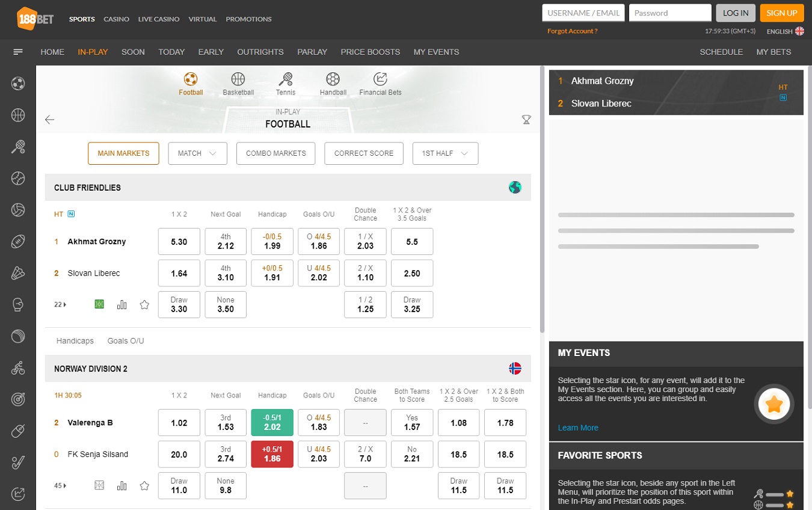Select the Volleyball sidebar icon

tap(18, 210)
